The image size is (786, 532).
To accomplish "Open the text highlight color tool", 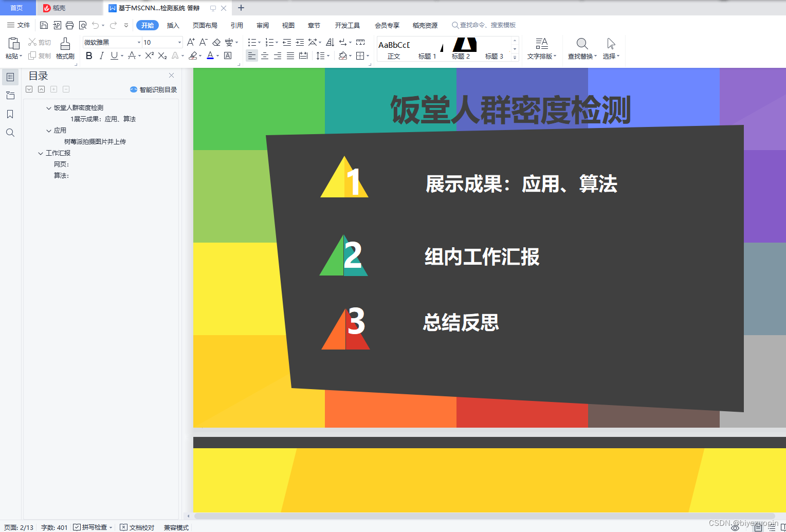I will coord(193,56).
